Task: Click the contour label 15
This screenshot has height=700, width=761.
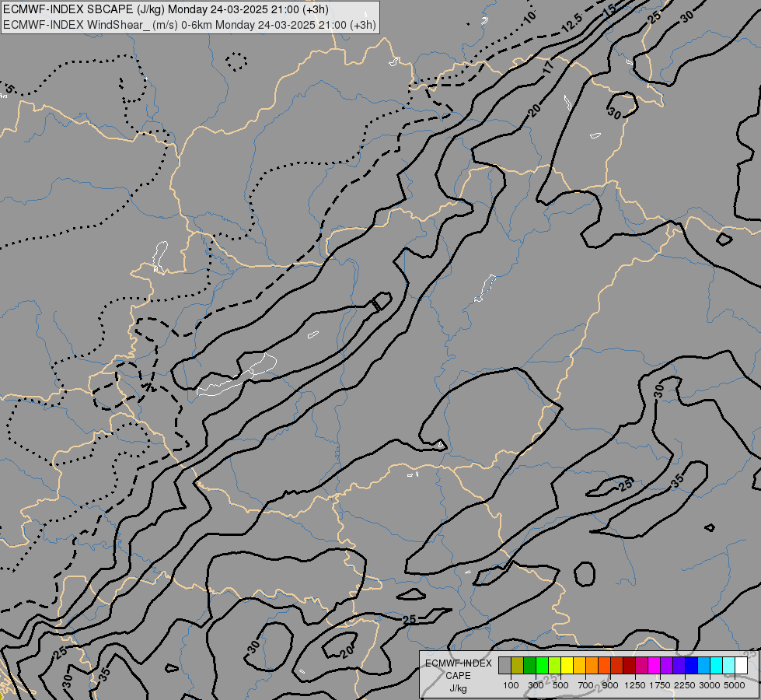Action: (609, 9)
